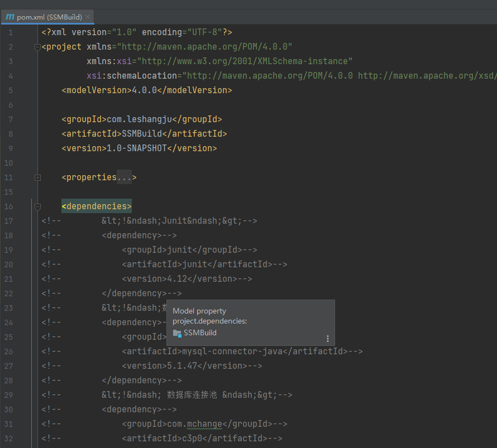Screen dimensions: 497x448
Task: Collapse the dependencies fold marker on line 16
Action: click(37, 207)
